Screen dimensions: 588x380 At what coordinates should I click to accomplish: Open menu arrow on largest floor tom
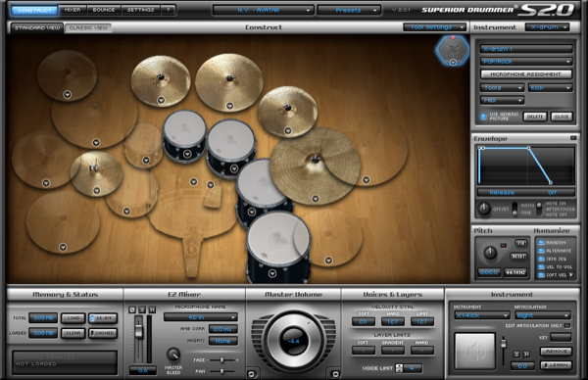(272, 274)
